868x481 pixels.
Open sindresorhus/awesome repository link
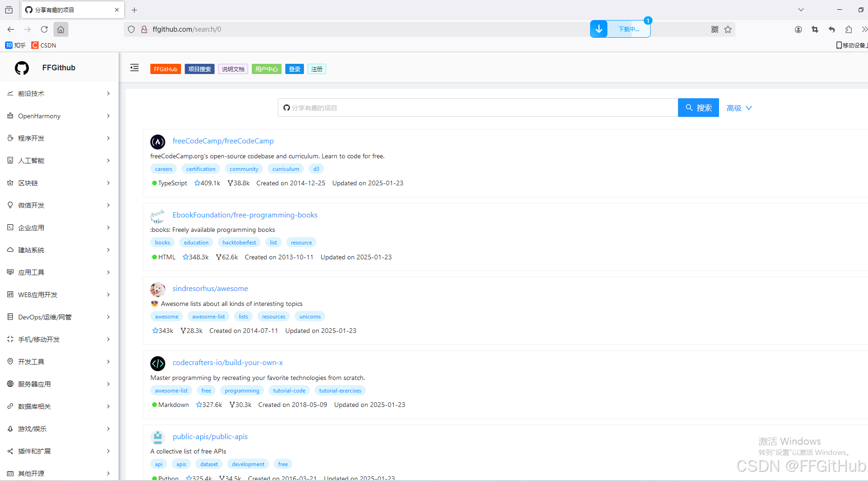[x=210, y=289]
